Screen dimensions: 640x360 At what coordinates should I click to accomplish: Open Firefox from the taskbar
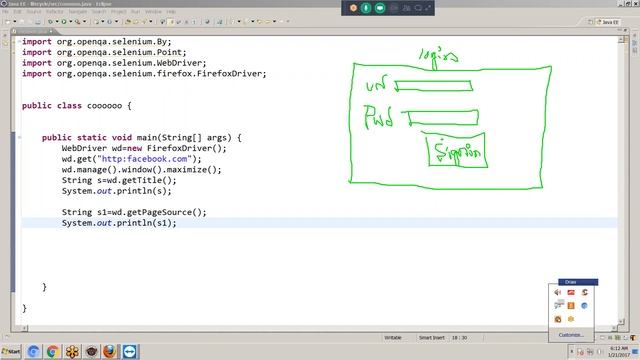pyautogui.click(x=109, y=351)
